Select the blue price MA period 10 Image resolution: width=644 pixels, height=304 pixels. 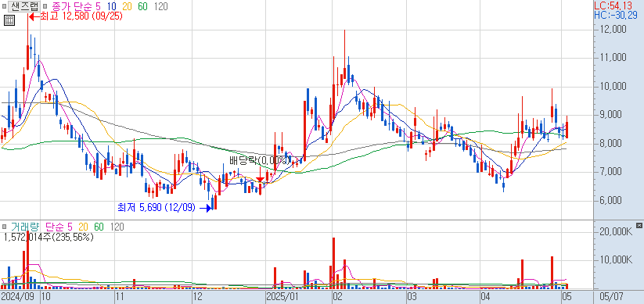point(111,6)
